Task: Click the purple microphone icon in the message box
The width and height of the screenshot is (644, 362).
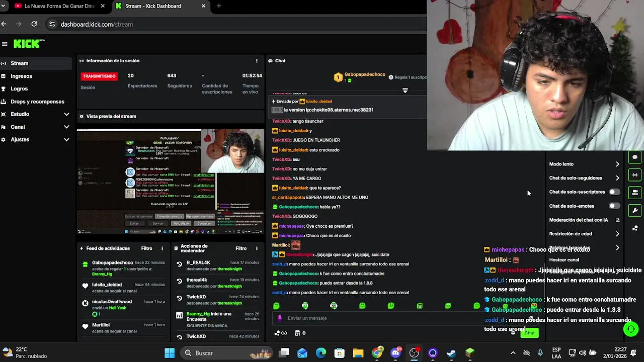Action: [x=280, y=318]
